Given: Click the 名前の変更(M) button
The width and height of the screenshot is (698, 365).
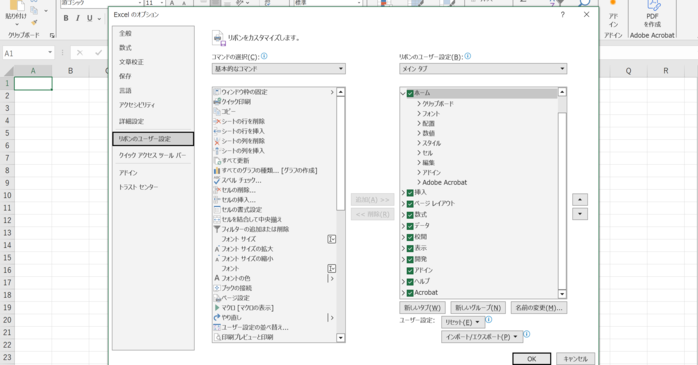Looking at the screenshot, I should coord(539,308).
